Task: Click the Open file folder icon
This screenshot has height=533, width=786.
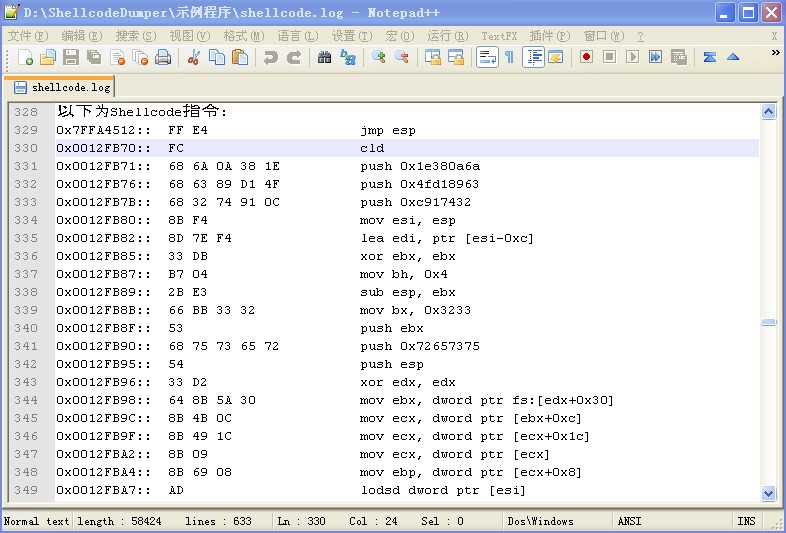Action: click(48, 57)
